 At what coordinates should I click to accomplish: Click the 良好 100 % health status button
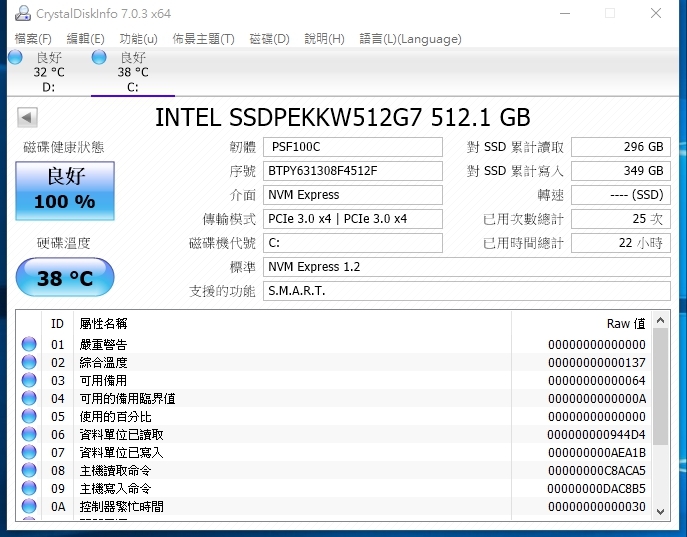[x=65, y=191]
